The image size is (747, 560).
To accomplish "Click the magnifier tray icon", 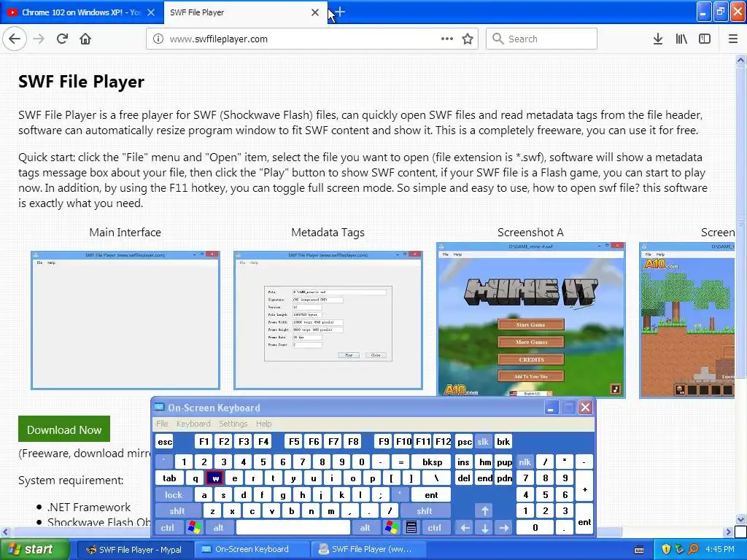I will (x=693, y=549).
